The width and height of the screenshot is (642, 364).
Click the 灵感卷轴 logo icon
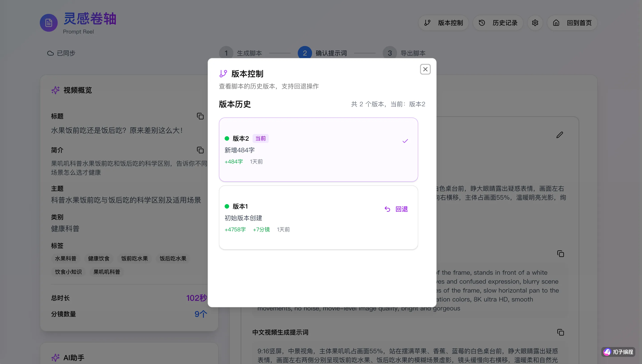point(49,23)
